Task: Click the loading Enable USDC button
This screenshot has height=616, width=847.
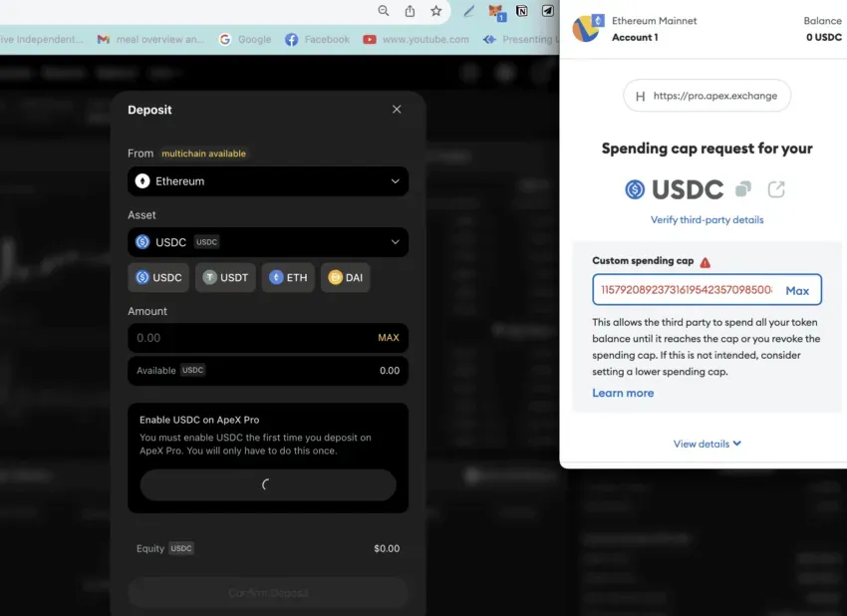Action: (268, 484)
